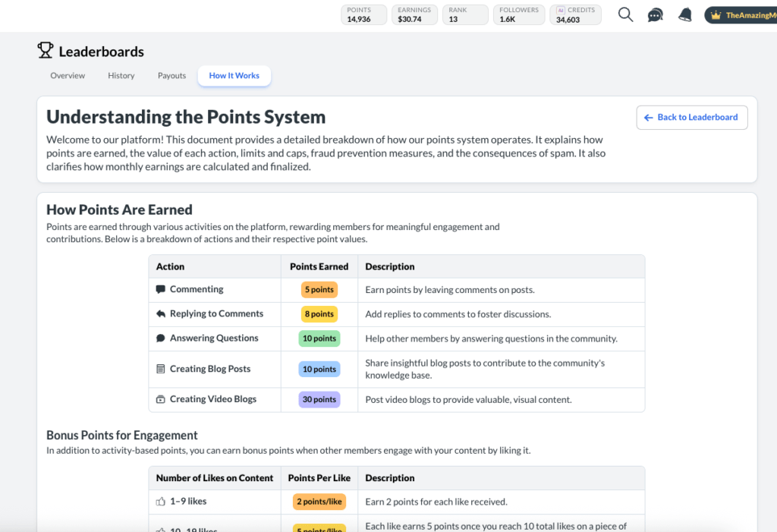Open the How It Works tab
This screenshot has width=777, height=532.
point(234,75)
